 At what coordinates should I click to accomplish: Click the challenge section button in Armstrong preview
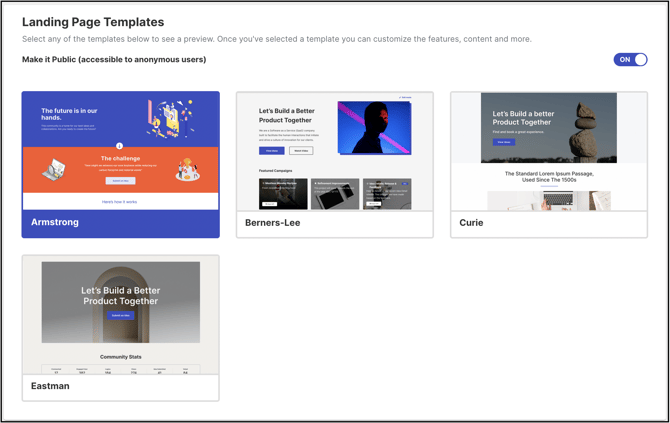click(x=120, y=181)
